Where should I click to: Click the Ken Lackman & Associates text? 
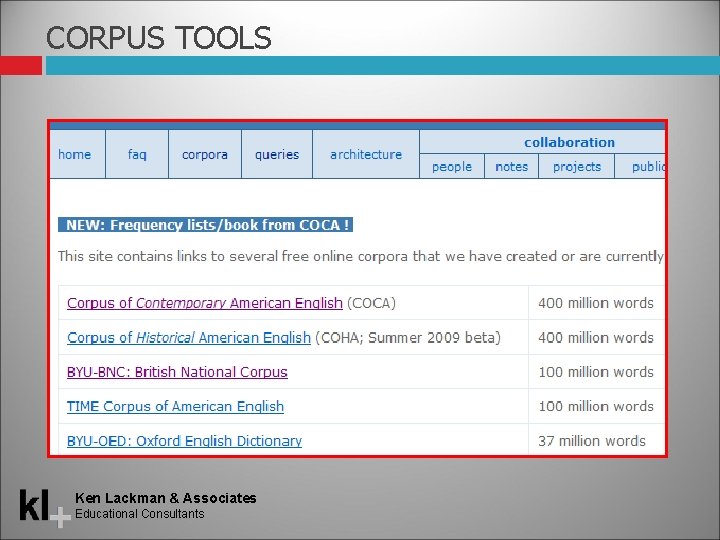(x=166, y=498)
